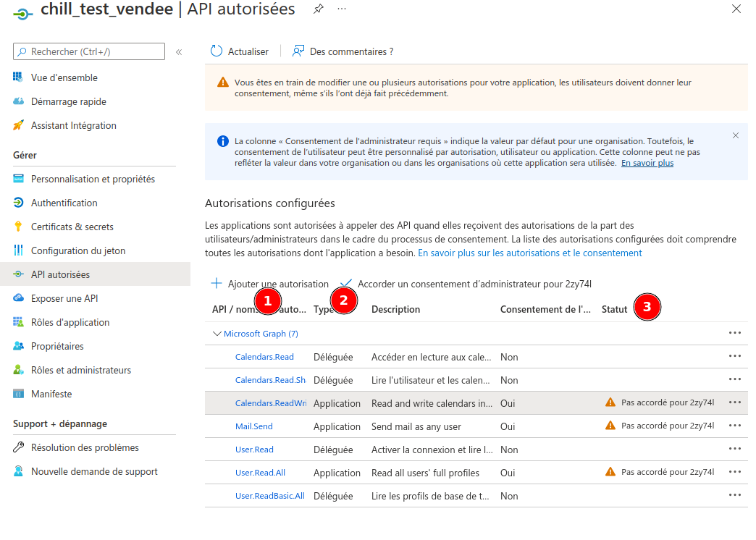Viewport: 756px width, 540px height.
Task: Open the more options menu for User.ReadBasic.All
Action: pyautogui.click(x=735, y=495)
